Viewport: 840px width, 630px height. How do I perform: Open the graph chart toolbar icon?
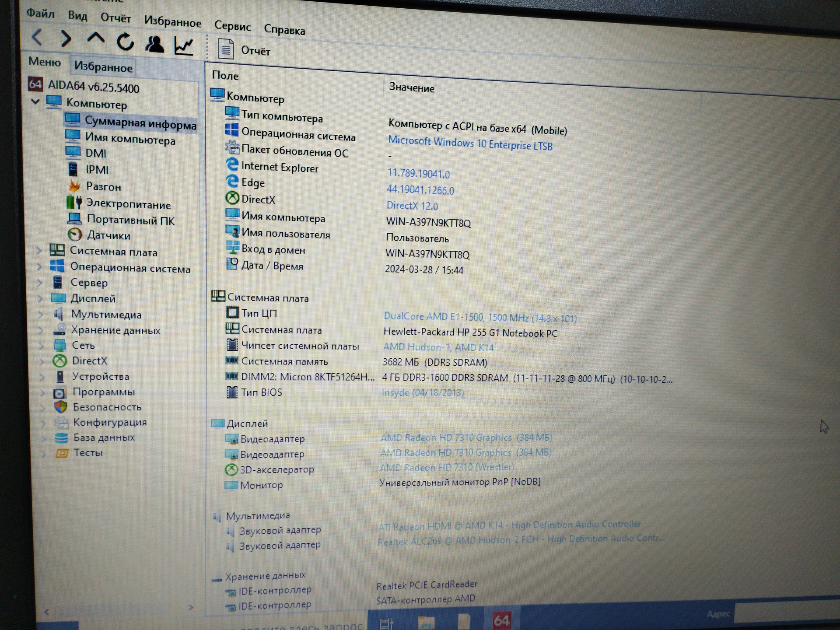pyautogui.click(x=184, y=45)
